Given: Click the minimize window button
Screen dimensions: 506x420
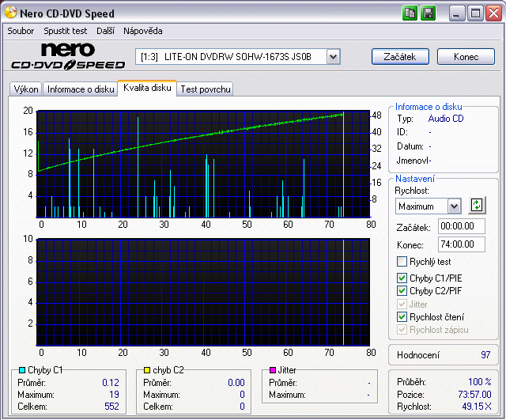Looking at the screenshot, I should tap(458, 13).
